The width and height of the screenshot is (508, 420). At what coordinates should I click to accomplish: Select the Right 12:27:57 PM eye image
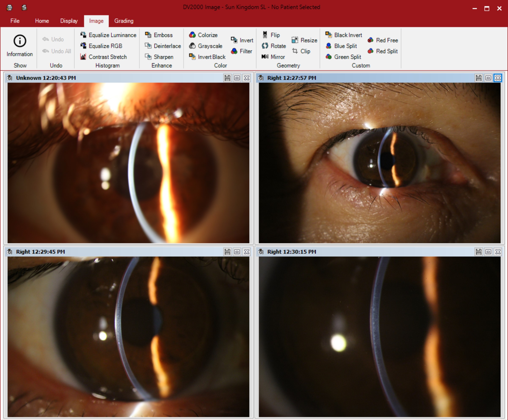click(379, 163)
